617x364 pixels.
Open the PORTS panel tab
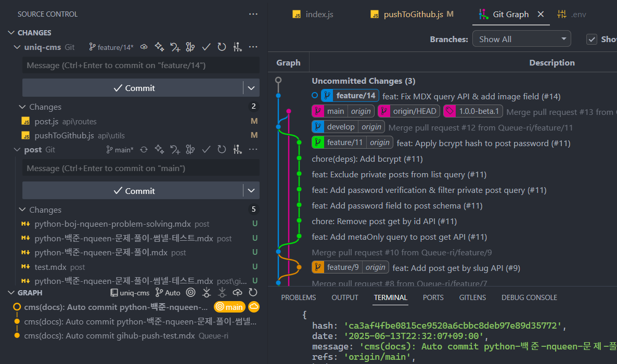[x=433, y=297]
